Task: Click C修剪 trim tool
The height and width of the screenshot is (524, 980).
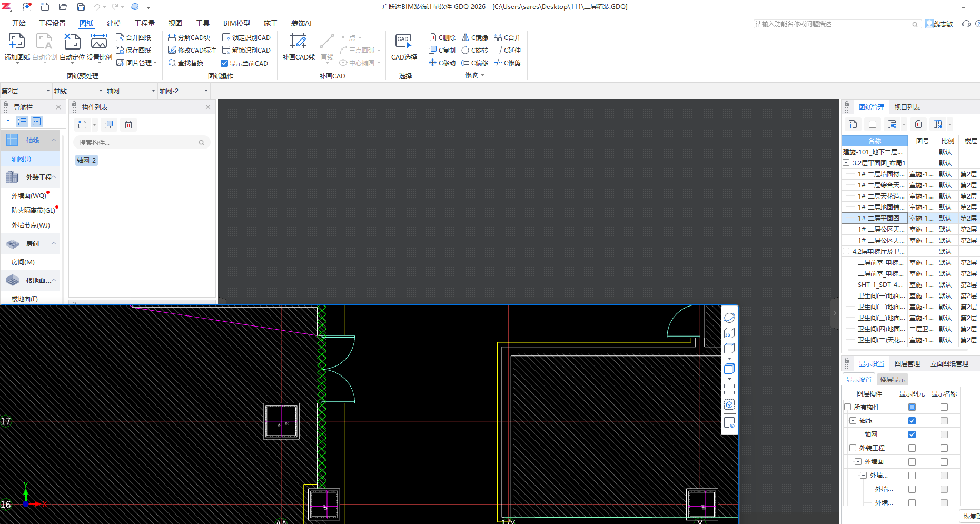Action: click(508, 63)
